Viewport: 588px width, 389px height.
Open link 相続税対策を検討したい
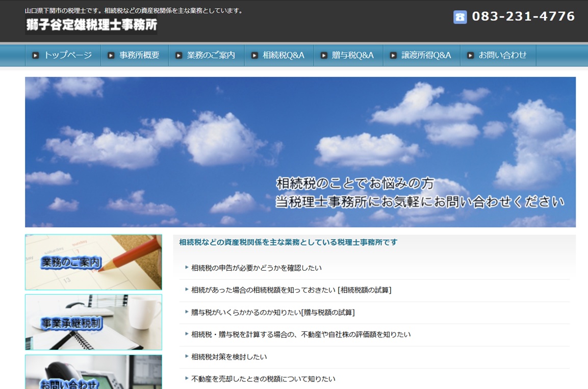tap(229, 357)
